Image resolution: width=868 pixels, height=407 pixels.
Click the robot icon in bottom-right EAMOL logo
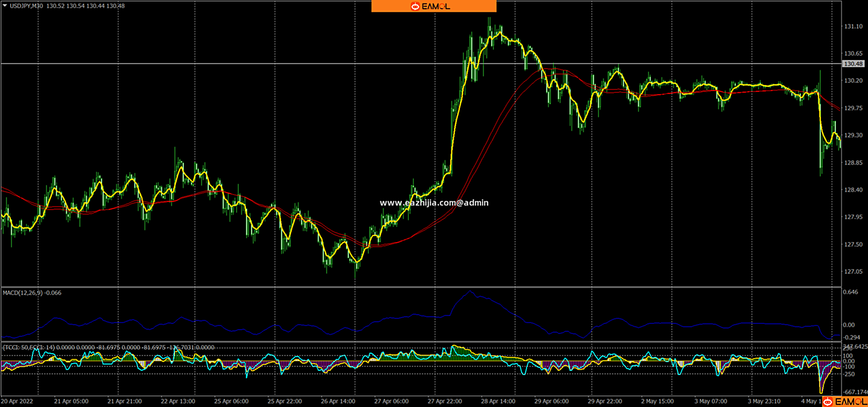click(828, 402)
